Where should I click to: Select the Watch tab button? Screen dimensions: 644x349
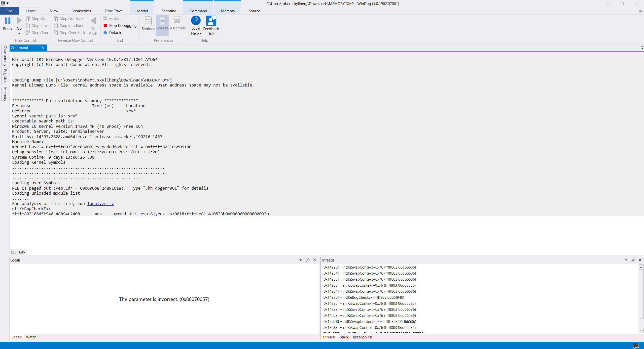tap(31, 337)
